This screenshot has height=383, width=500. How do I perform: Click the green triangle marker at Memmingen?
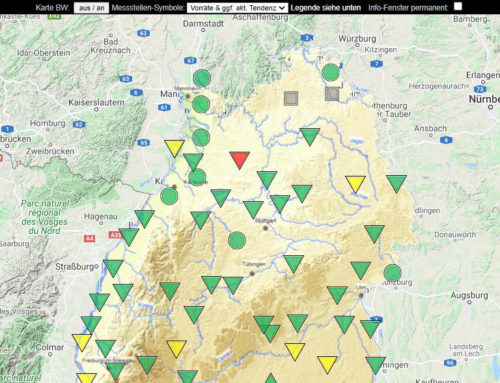point(375,365)
